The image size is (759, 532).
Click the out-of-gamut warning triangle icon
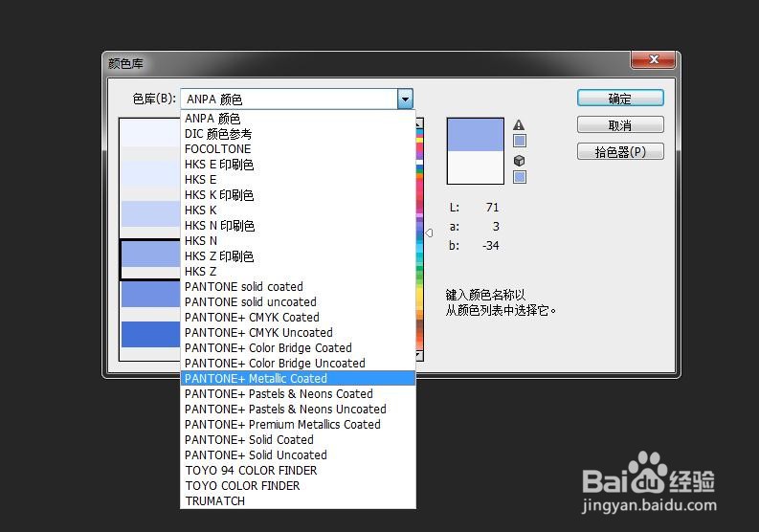point(519,125)
